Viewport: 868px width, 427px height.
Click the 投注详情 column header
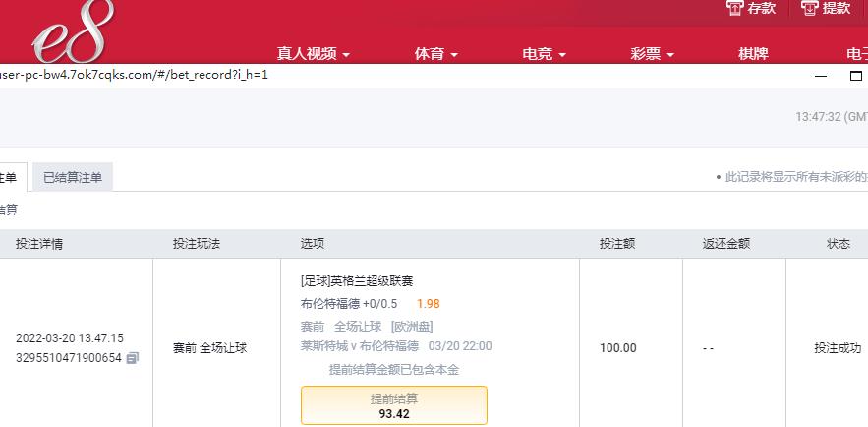click(38, 244)
